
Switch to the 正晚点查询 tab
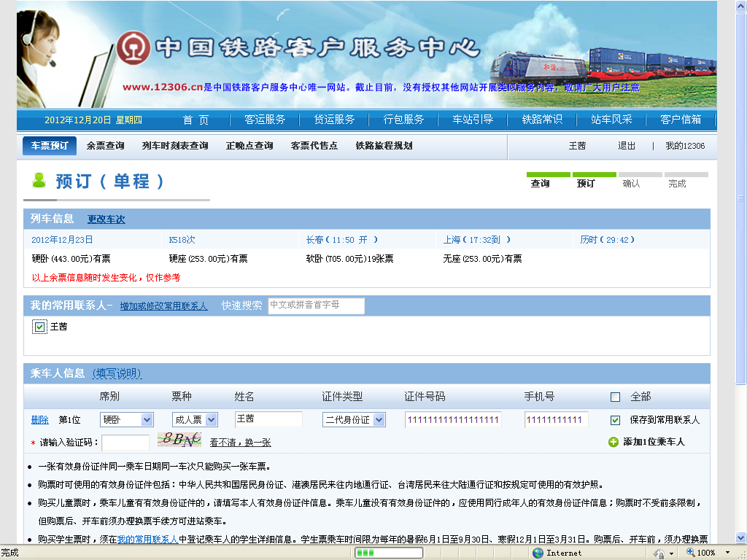click(249, 146)
